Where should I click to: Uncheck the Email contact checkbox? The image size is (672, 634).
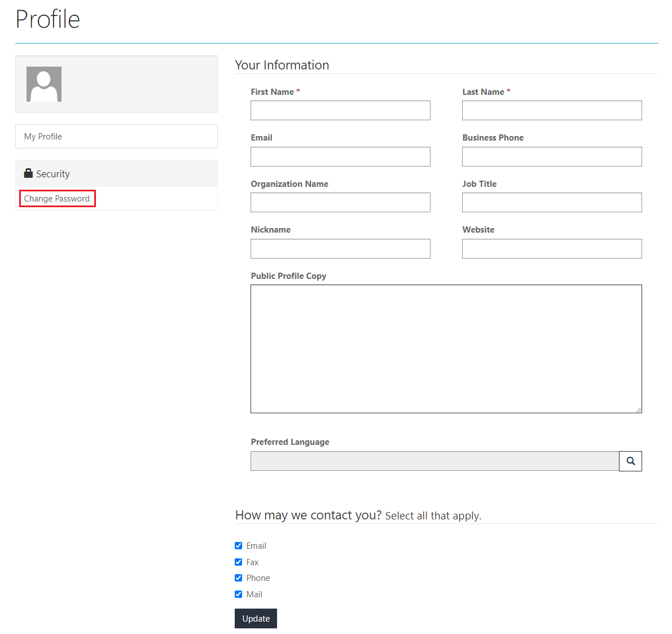(238, 546)
